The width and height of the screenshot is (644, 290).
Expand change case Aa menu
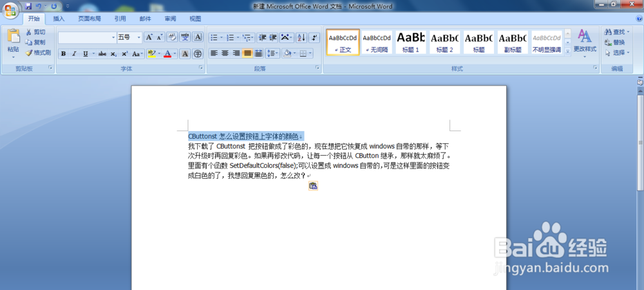(138, 54)
